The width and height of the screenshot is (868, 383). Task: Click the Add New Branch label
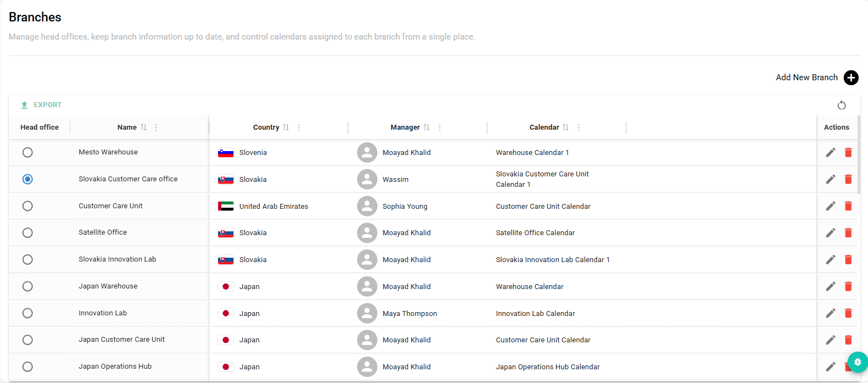[806, 77]
